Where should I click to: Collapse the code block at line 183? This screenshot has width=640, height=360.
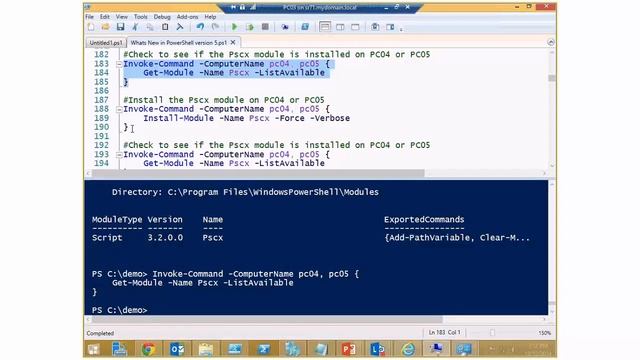click(119, 64)
